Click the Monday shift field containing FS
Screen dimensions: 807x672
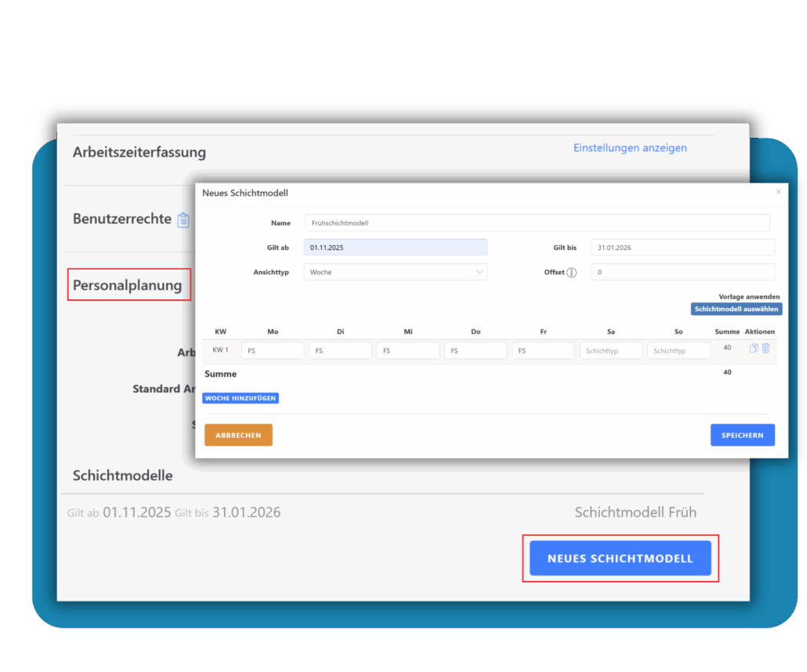tap(272, 351)
